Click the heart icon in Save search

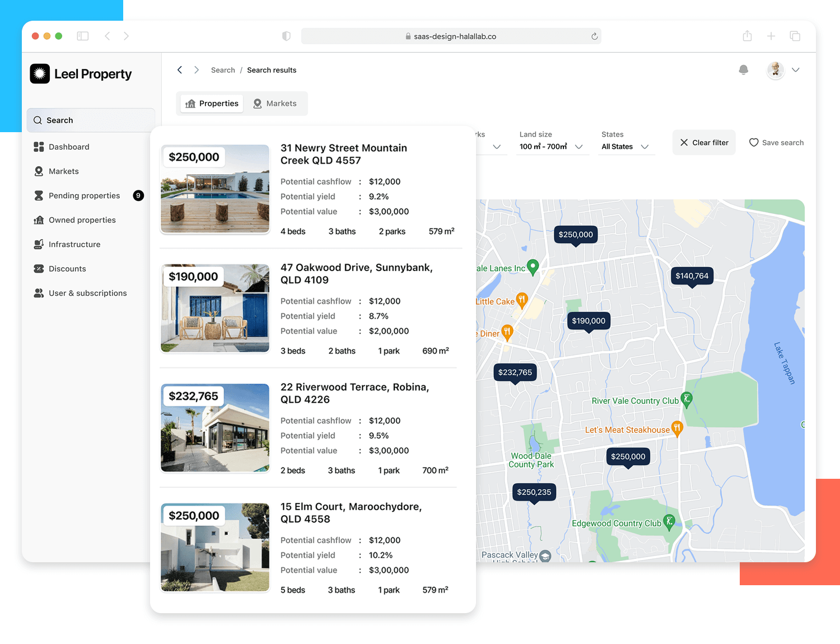click(754, 143)
